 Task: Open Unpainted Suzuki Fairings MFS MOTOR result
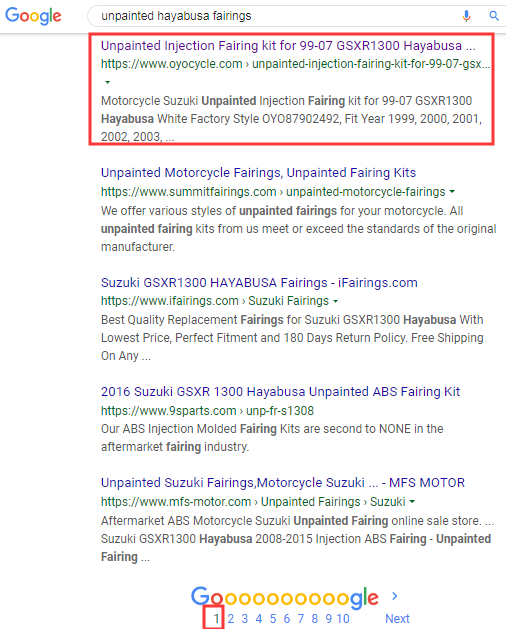point(283,483)
